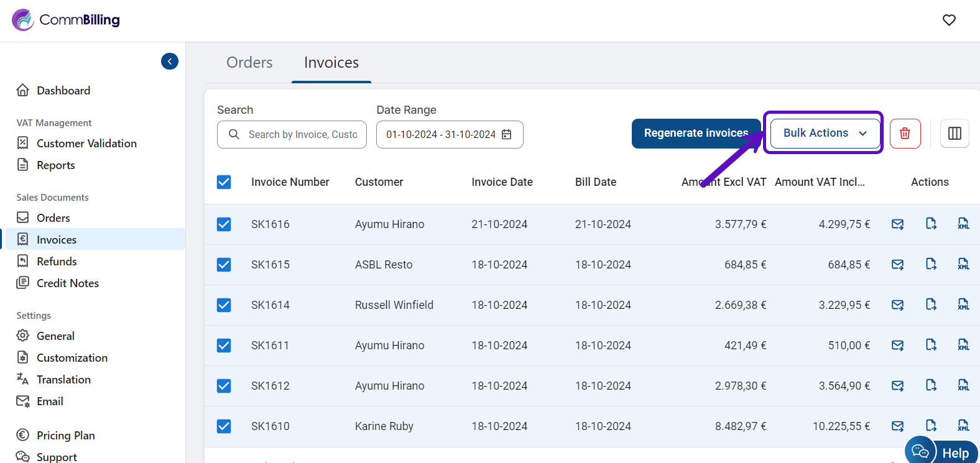Deselect the checkbox for invoice SK1616
The image size is (980, 463).
224,224
